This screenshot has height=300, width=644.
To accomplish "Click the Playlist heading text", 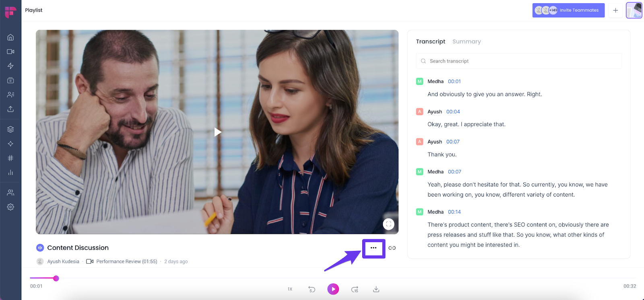I will tap(34, 10).
